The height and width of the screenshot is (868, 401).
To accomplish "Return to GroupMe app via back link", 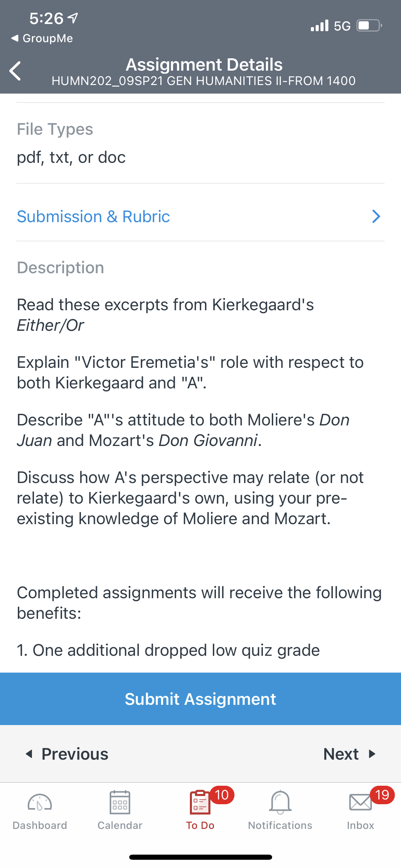I will [x=42, y=38].
